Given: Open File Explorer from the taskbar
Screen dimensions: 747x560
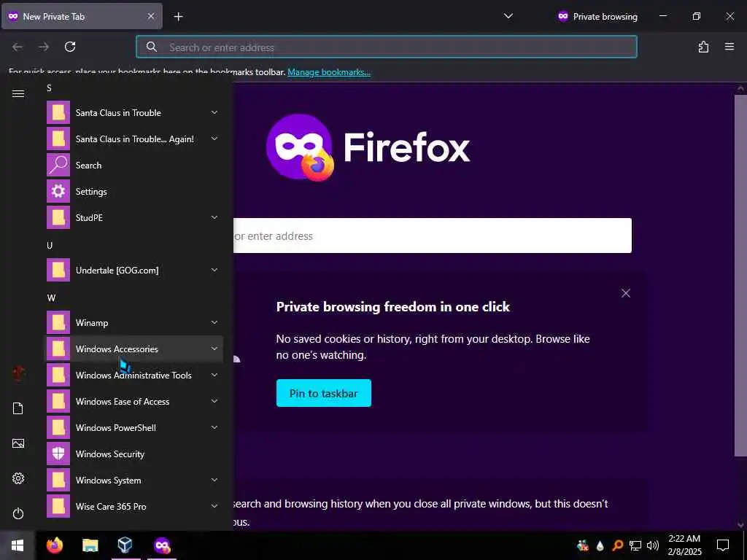Looking at the screenshot, I should (x=90, y=545).
